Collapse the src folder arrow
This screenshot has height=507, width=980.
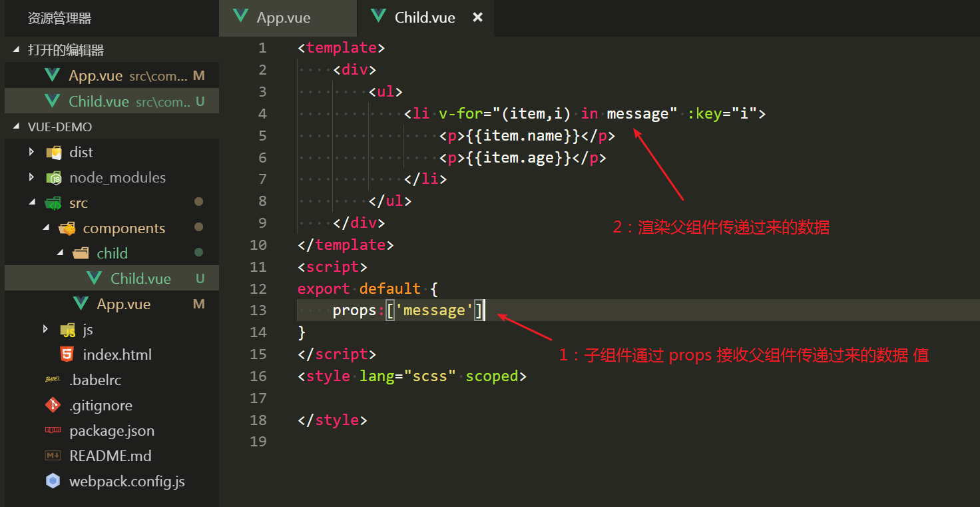coord(31,203)
